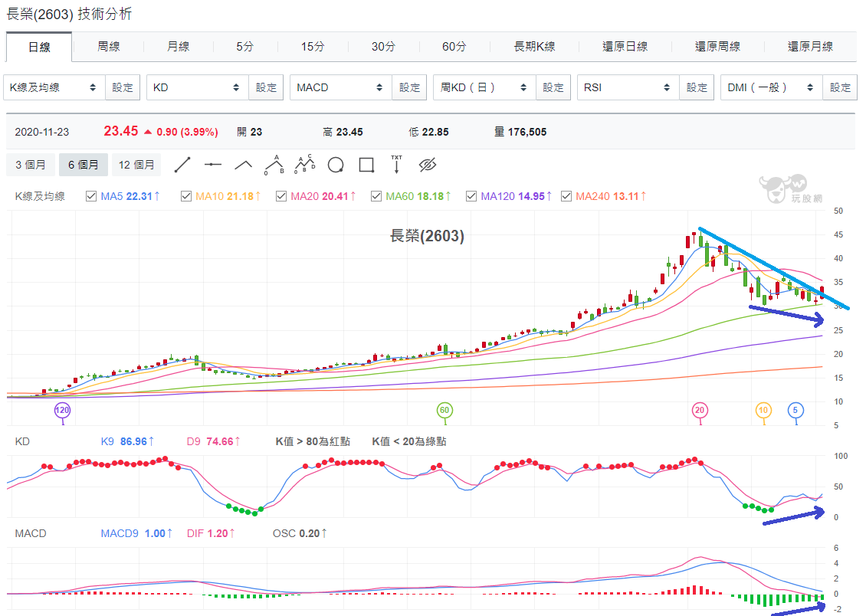The width and height of the screenshot is (866, 616).
Task: Uncheck the MA5 moving average checkbox
Action: 91,196
